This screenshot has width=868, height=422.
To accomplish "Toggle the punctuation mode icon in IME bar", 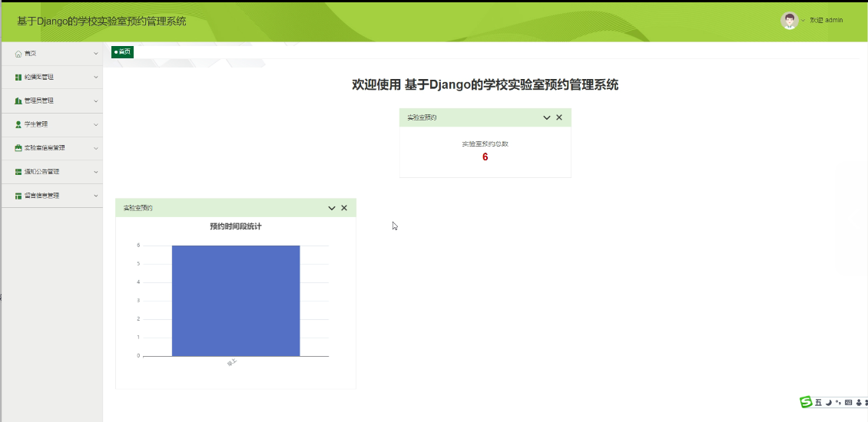I will click(838, 402).
